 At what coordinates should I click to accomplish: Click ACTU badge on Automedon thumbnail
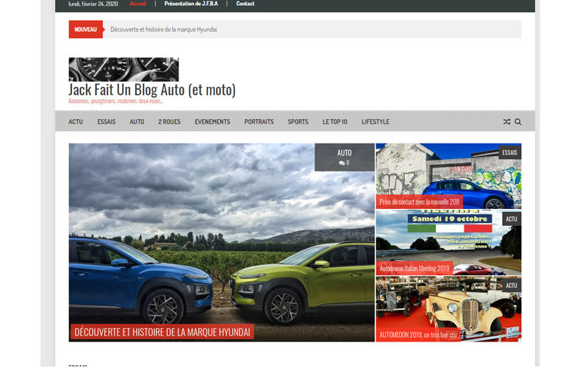coord(512,286)
